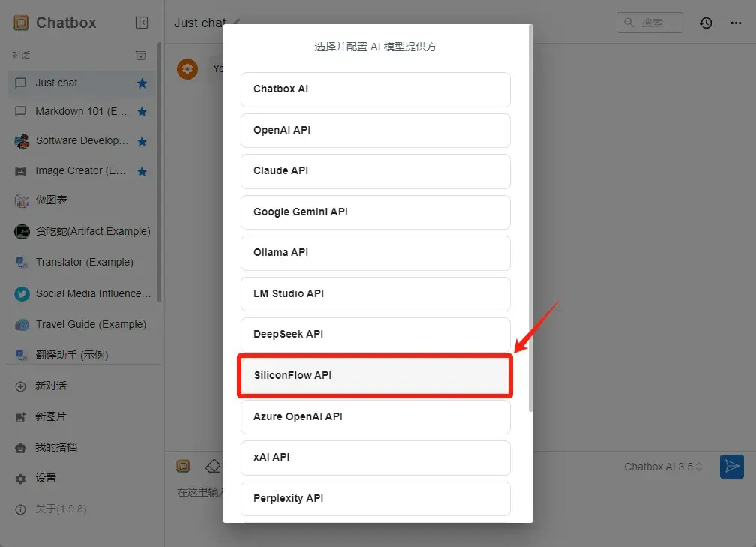
Task: Open the history clock icon
Action: coord(706,23)
